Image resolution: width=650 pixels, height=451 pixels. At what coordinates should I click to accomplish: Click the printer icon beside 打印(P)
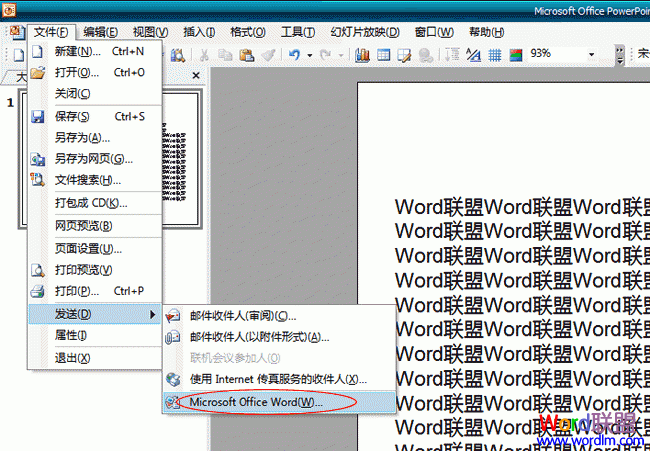click(38, 291)
